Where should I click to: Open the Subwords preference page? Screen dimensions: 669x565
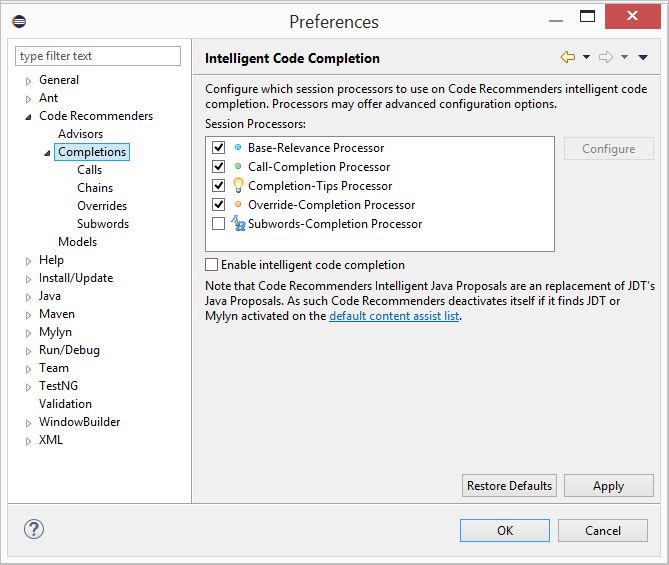click(103, 224)
